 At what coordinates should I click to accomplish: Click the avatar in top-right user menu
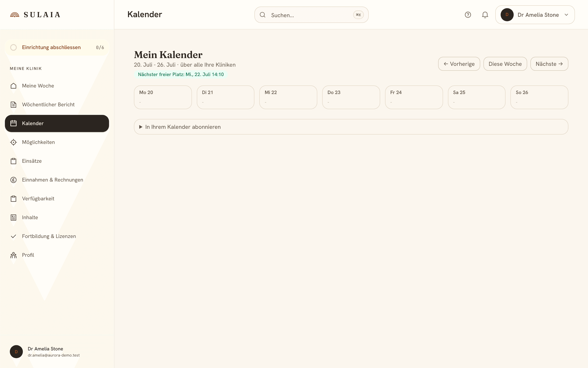[507, 15]
